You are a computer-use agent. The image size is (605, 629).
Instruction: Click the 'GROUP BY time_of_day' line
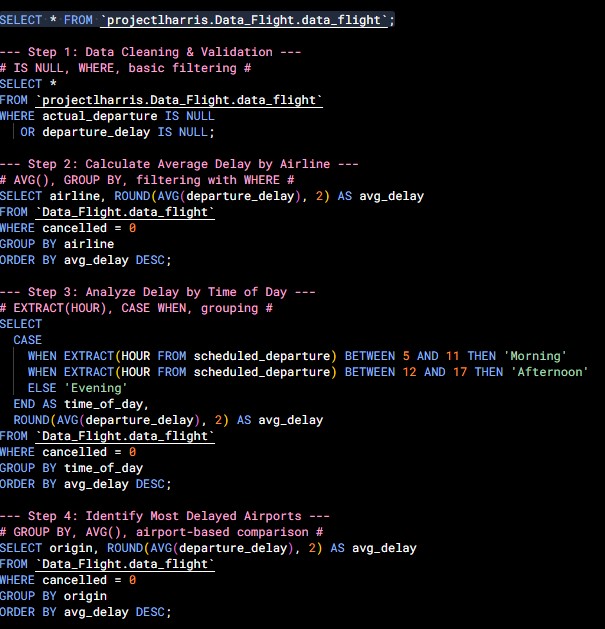[71, 468]
